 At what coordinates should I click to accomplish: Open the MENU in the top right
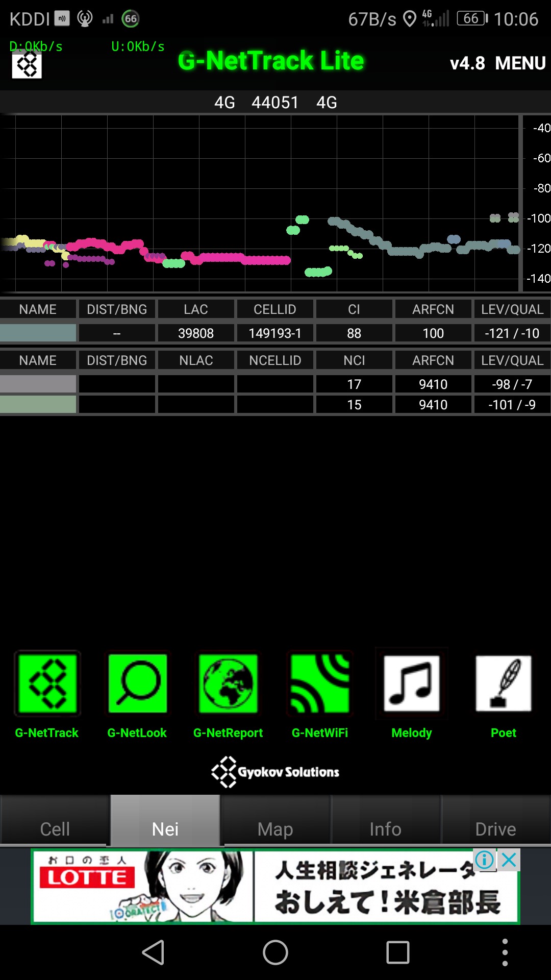coord(520,63)
